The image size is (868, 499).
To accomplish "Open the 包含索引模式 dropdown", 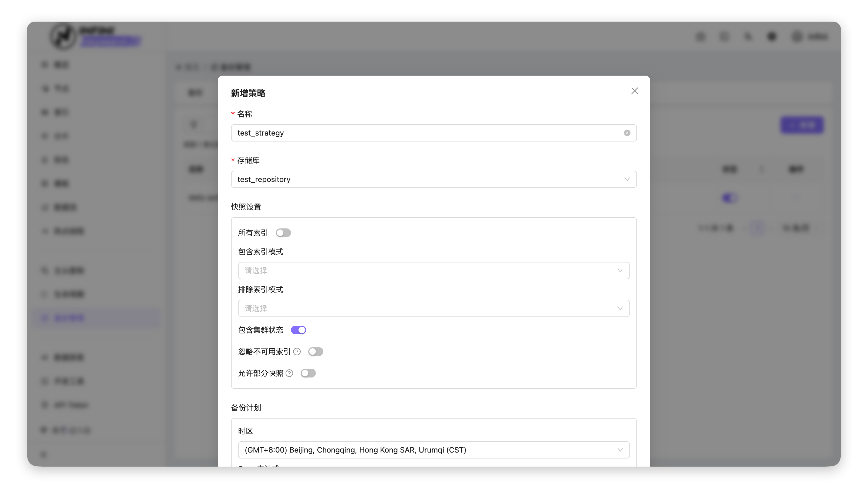I will [433, 271].
